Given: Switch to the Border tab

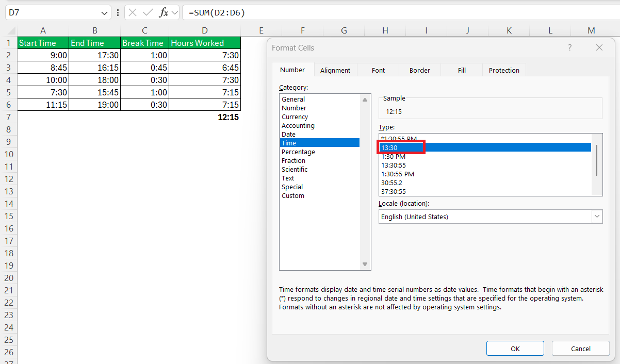Looking at the screenshot, I should pyautogui.click(x=420, y=70).
